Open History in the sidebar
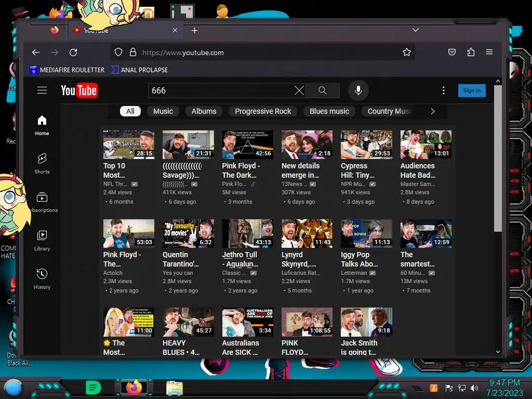The width and height of the screenshot is (532, 399). coord(42,279)
